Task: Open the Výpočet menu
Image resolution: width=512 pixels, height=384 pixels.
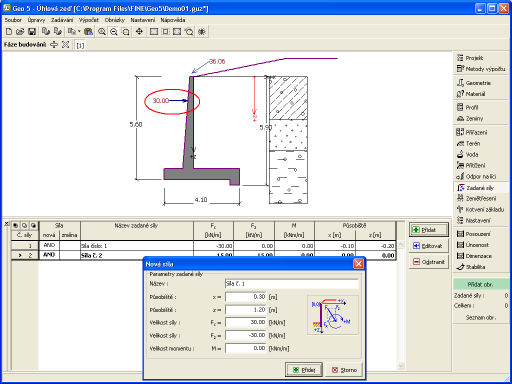Action: click(89, 20)
